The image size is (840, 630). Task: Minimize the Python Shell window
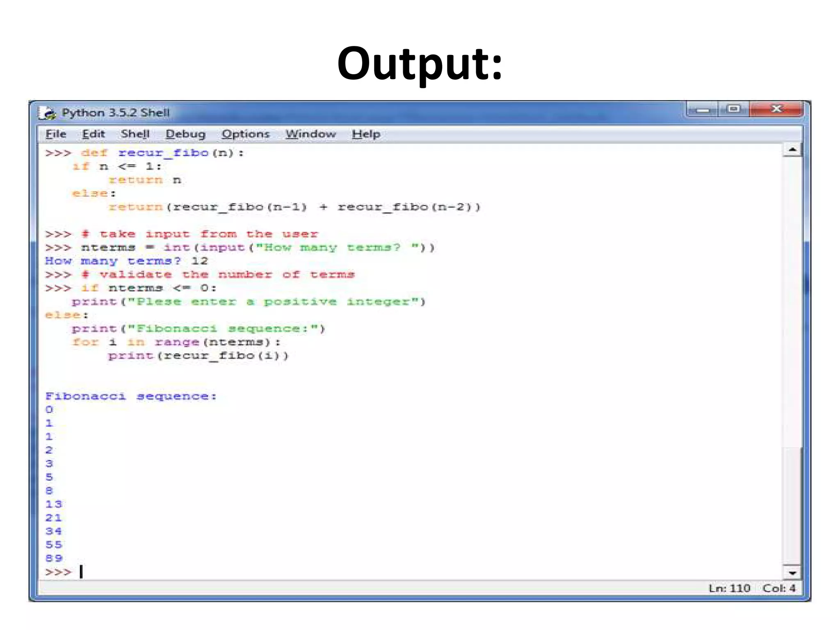pos(702,110)
